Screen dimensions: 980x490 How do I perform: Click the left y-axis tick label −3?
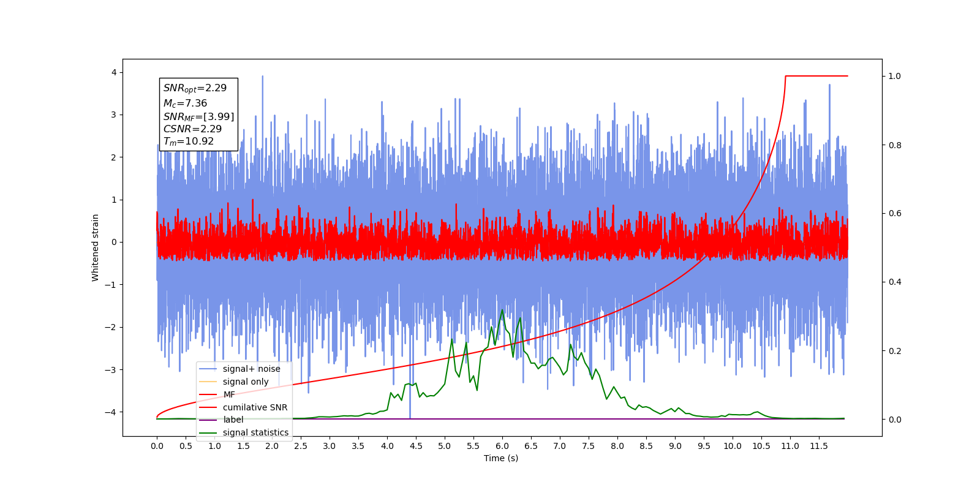click(x=110, y=369)
